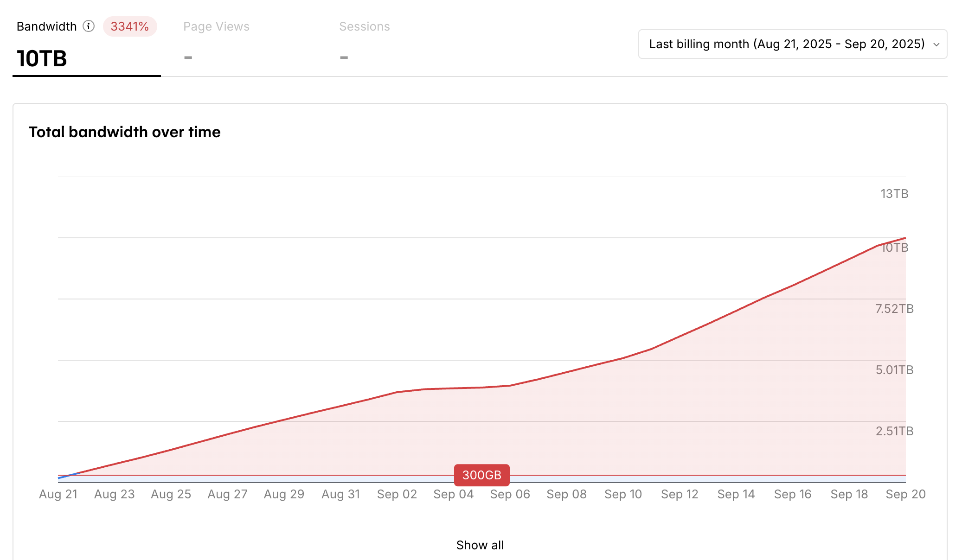Click the 3341% percentage badge

coord(130,26)
